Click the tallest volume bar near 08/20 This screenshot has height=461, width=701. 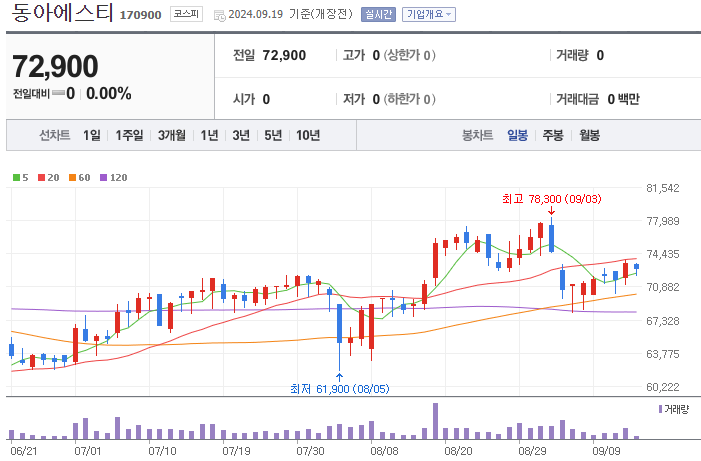(x=435, y=421)
